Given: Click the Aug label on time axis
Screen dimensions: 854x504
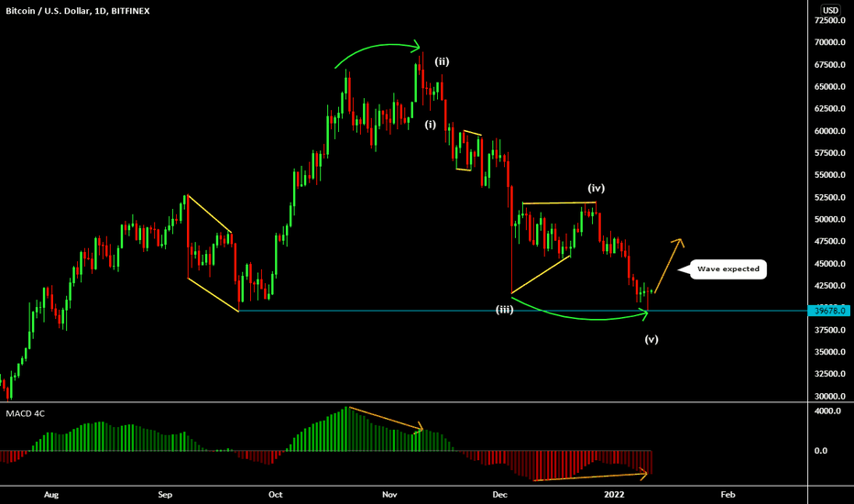Looking at the screenshot, I should (51, 495).
